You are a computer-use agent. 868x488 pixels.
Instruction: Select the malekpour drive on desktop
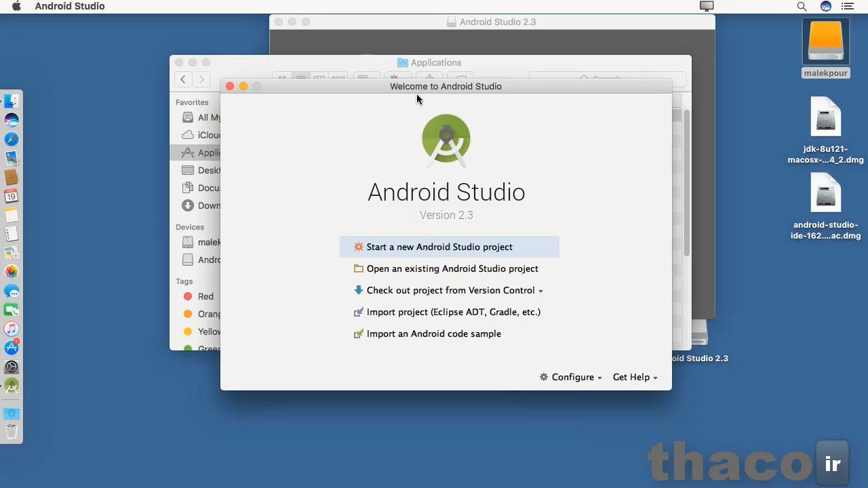click(x=825, y=47)
